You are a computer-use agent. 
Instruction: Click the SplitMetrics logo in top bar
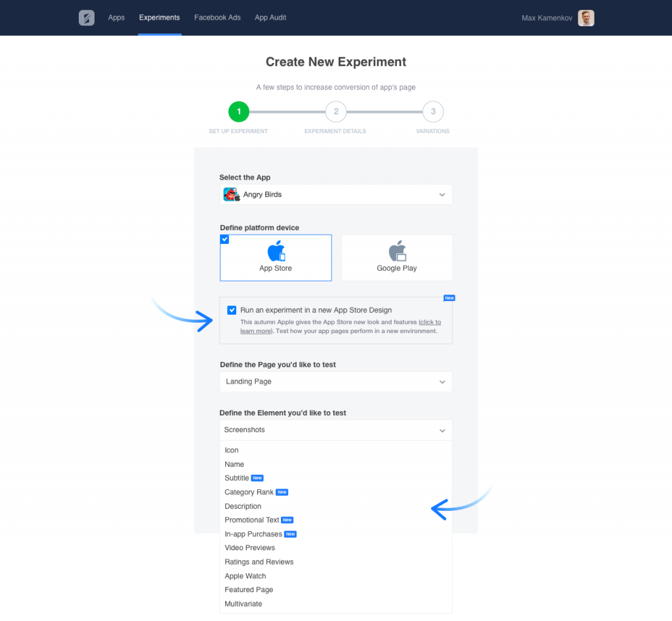click(x=86, y=18)
